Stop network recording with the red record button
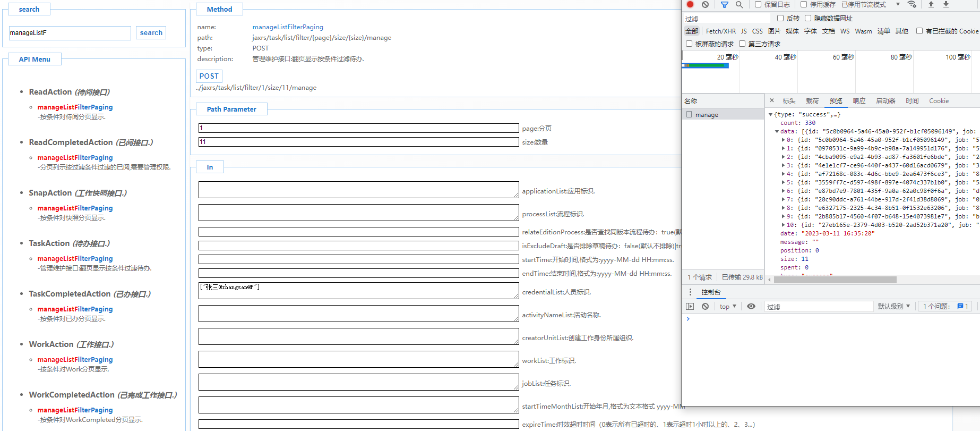This screenshot has height=431, width=980. point(690,4)
